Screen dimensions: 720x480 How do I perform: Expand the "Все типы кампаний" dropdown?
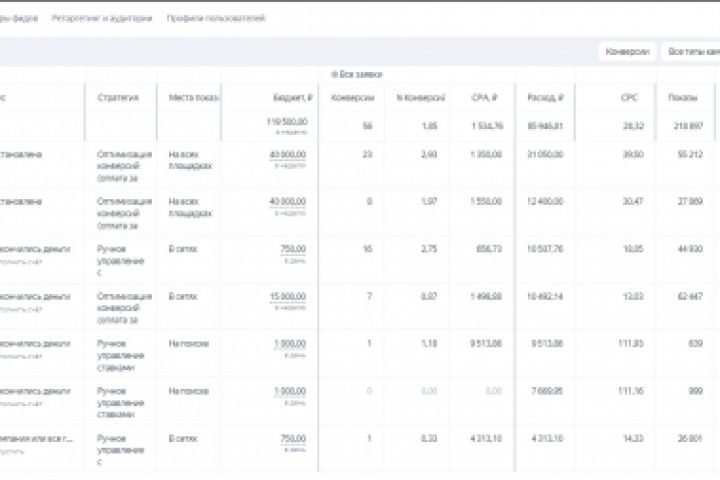click(x=692, y=51)
